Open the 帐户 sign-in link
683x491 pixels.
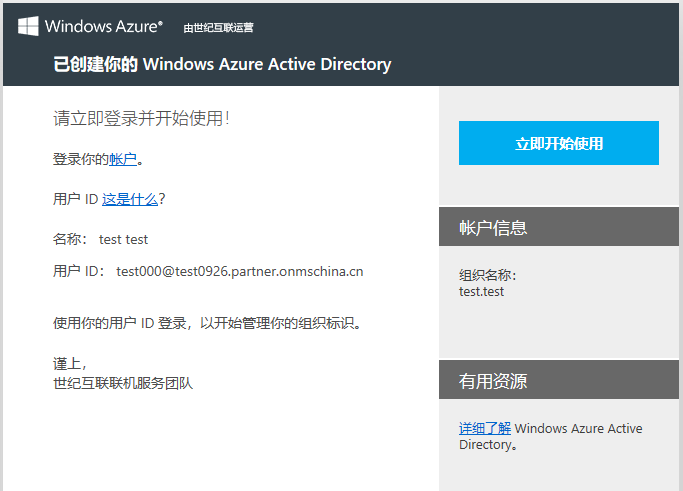pos(122,159)
